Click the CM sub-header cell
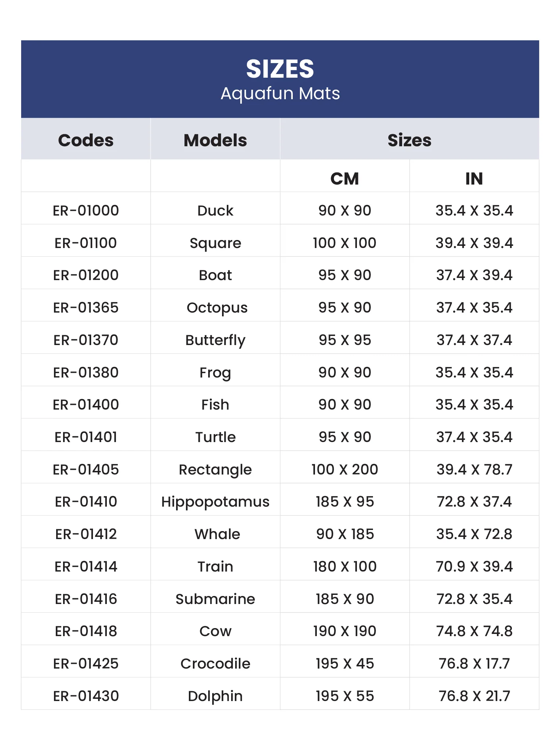The width and height of the screenshot is (560, 747). tap(345, 179)
